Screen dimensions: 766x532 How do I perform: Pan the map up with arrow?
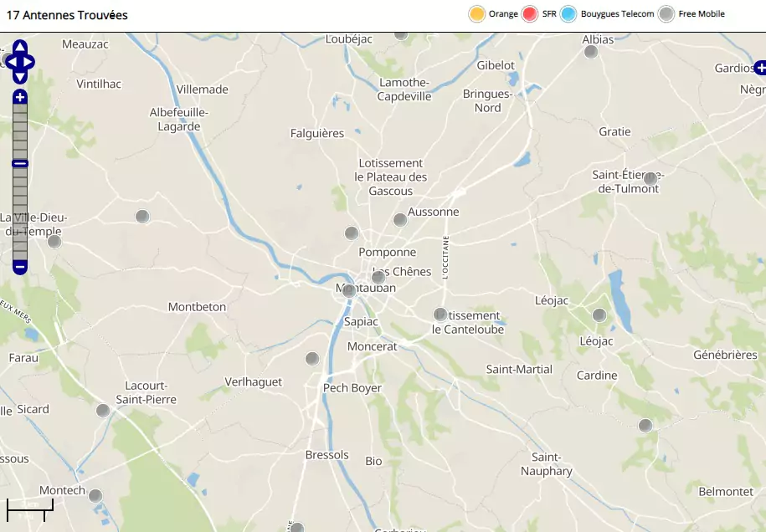[x=20, y=47]
